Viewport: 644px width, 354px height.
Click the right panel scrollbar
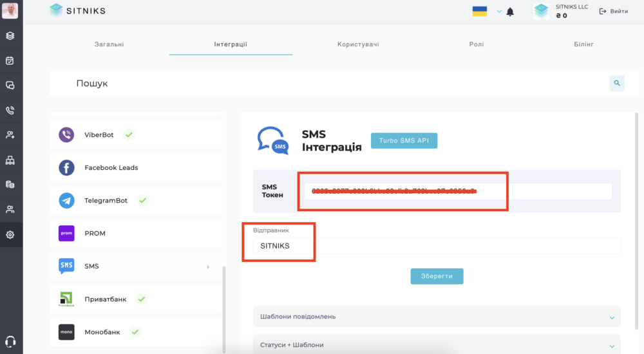click(637, 222)
